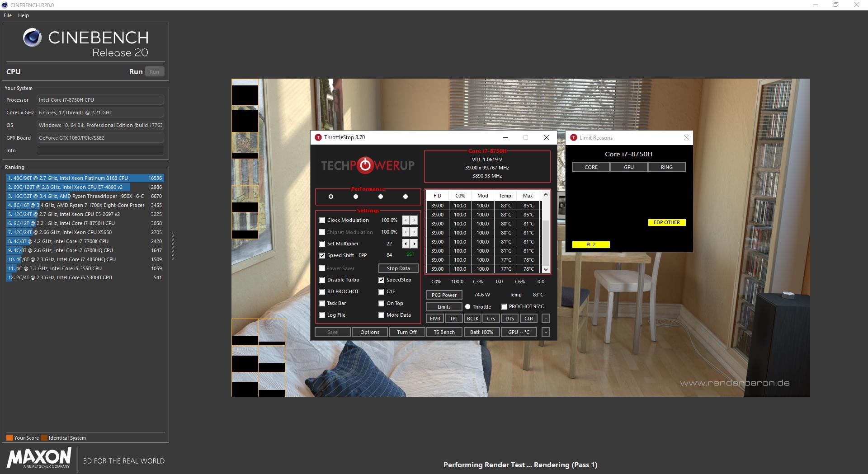Click the Cinebench logo sphere icon

click(x=33, y=38)
